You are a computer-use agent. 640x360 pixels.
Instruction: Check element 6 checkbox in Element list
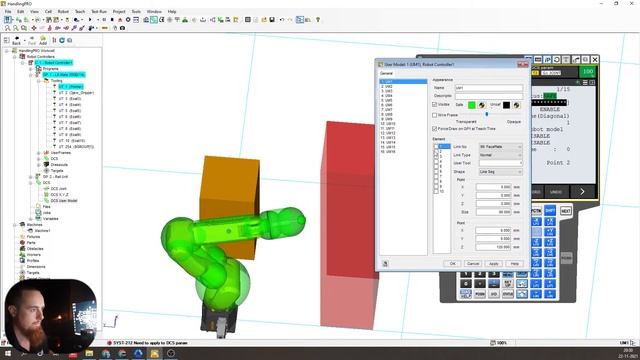pyautogui.click(x=436, y=171)
